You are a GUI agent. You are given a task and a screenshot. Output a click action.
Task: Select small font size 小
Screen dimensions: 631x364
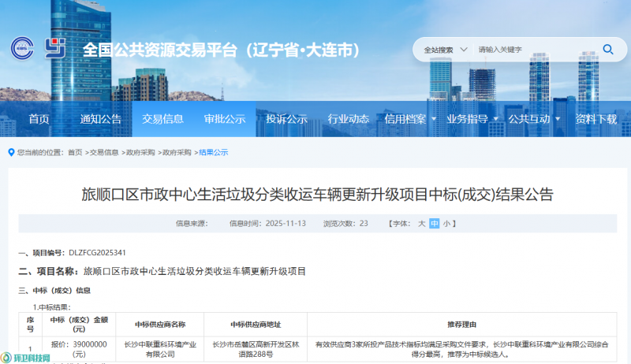pyautogui.click(x=446, y=224)
